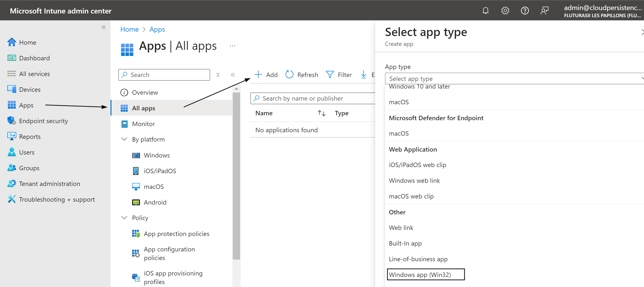Select Built-In app option
The height and width of the screenshot is (287, 644).
click(405, 243)
